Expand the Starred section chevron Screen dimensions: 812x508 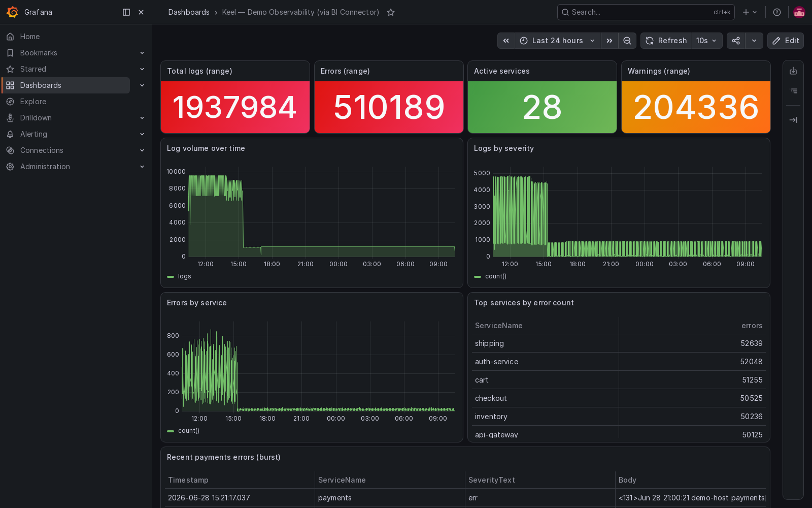tap(142, 69)
